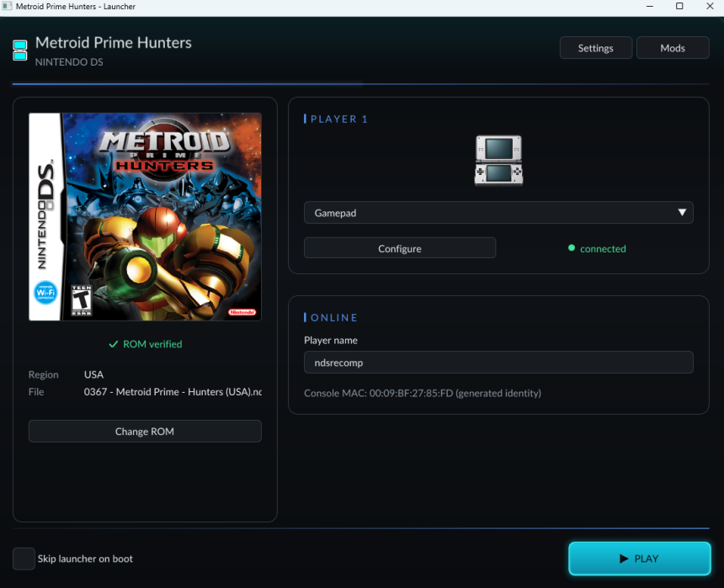The image size is (724, 588).
Task: Click the 'Region' label
Action: pos(44,374)
